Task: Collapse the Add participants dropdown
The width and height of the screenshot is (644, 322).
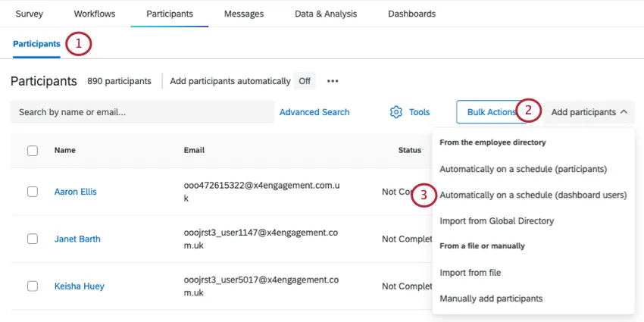Action: pyautogui.click(x=589, y=112)
